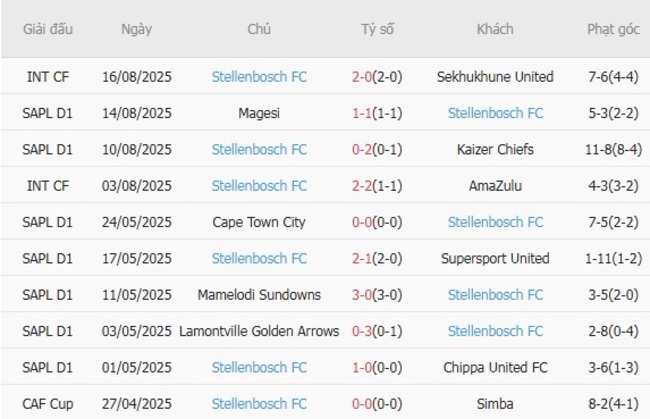Select the AmaZulu team name
Screen dimensions: 650x419
tap(495, 185)
